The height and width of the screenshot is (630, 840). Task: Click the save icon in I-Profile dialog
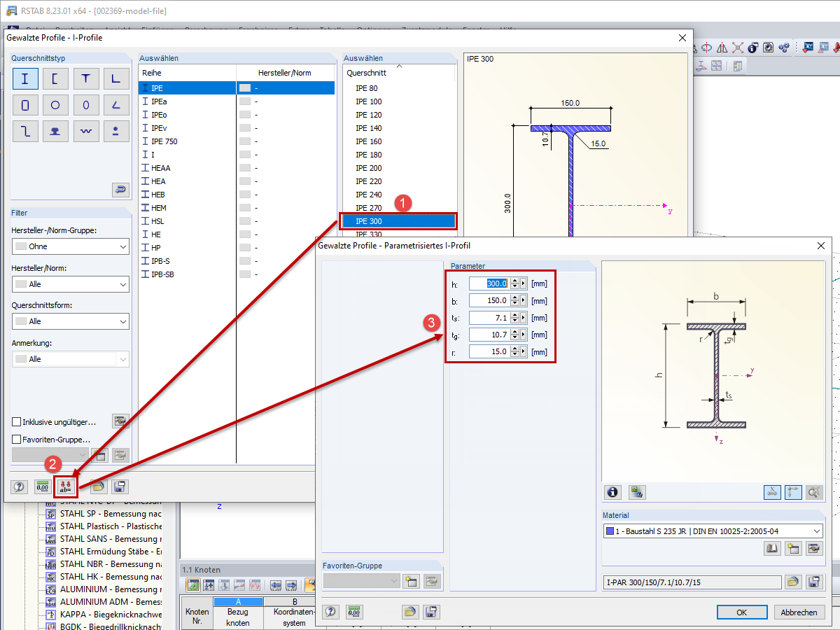[120, 487]
